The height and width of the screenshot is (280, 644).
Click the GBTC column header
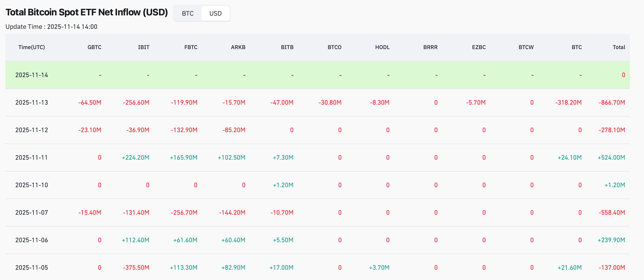94,47
